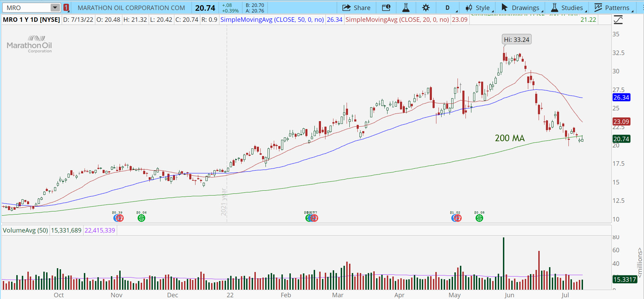Click the close value C: 20.74
Screen dimensions: 644x299
click(187, 20)
